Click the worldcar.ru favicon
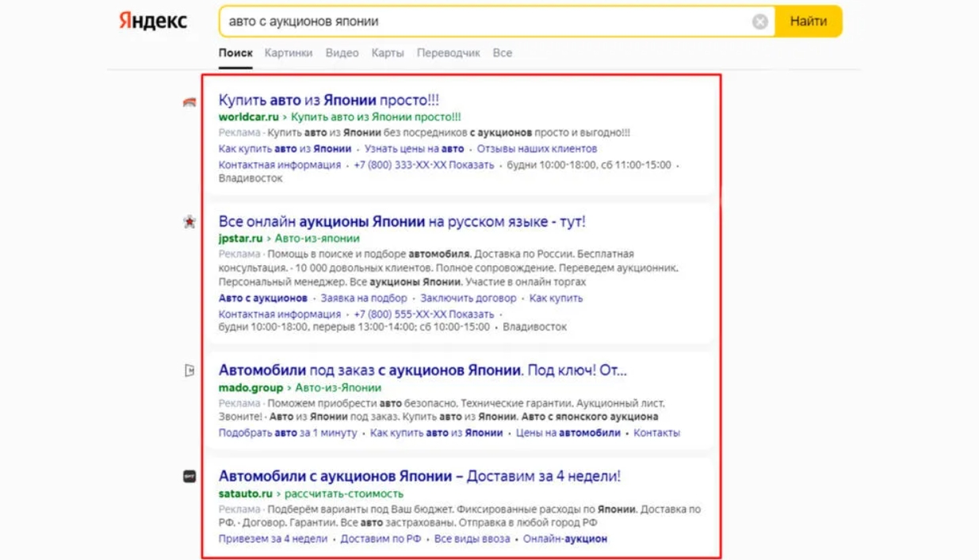The width and height of the screenshot is (979, 560). pos(189,101)
